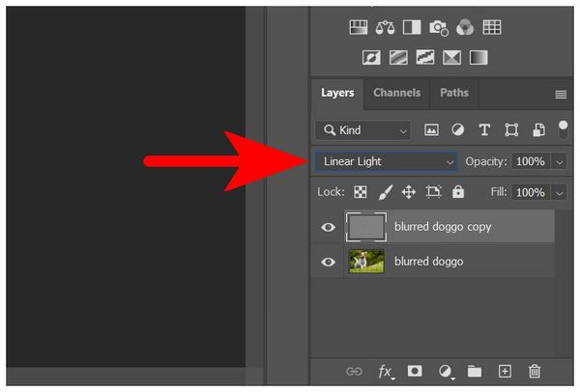Add a Gradient Map adjustment layer
The width and height of the screenshot is (580, 392).
(x=478, y=58)
